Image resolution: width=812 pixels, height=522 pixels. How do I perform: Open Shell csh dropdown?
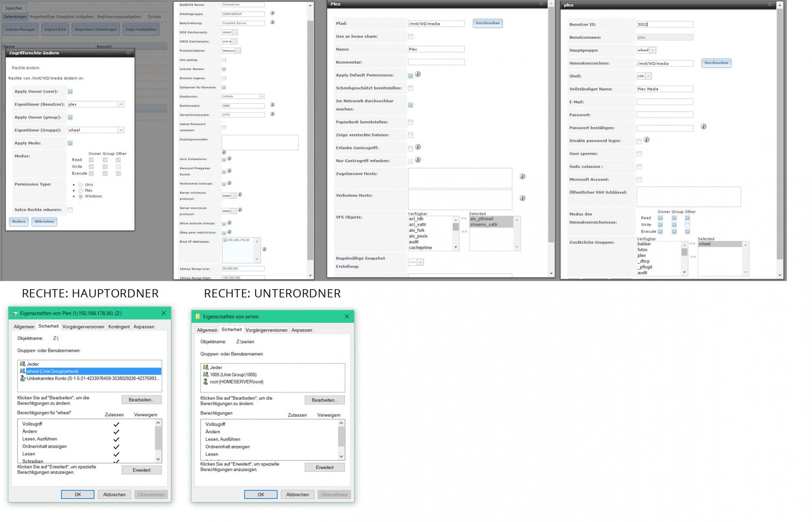[648, 76]
